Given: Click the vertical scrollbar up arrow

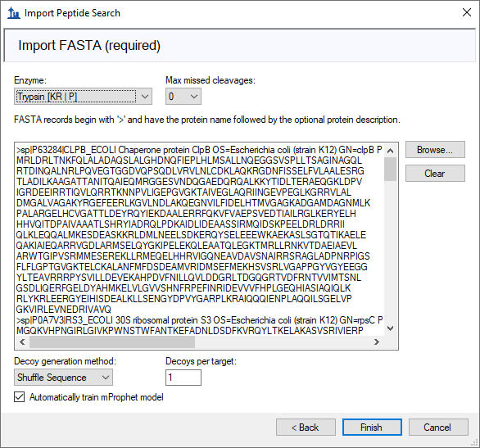Looking at the screenshot, I should click(390, 151).
